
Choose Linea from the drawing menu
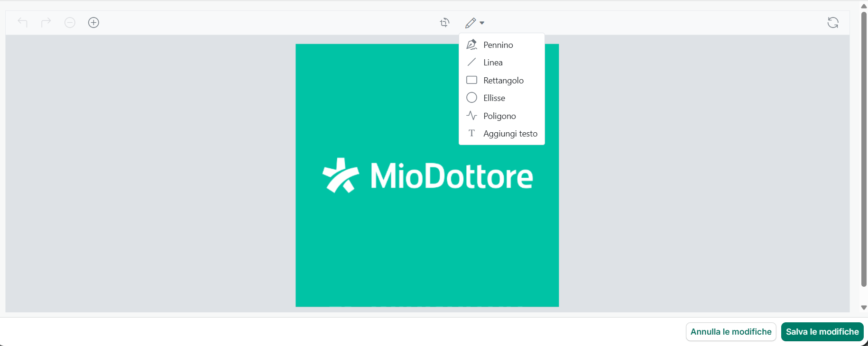[502, 62]
